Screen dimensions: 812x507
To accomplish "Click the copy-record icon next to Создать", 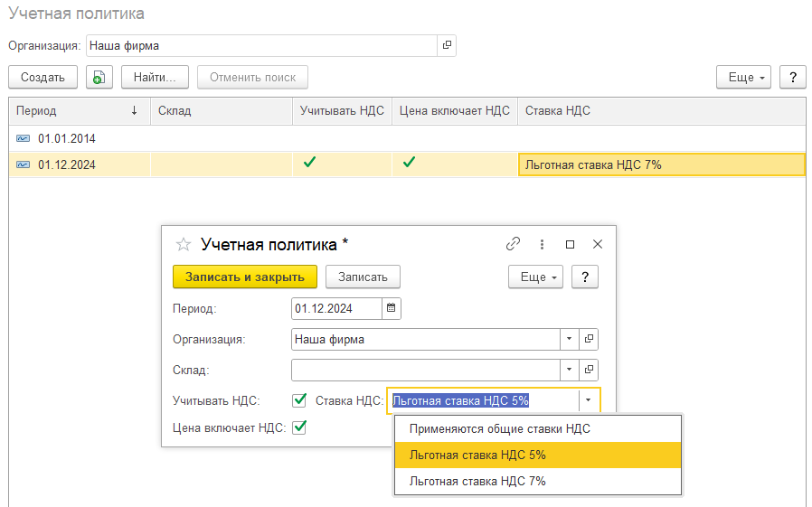I will 99,78.
